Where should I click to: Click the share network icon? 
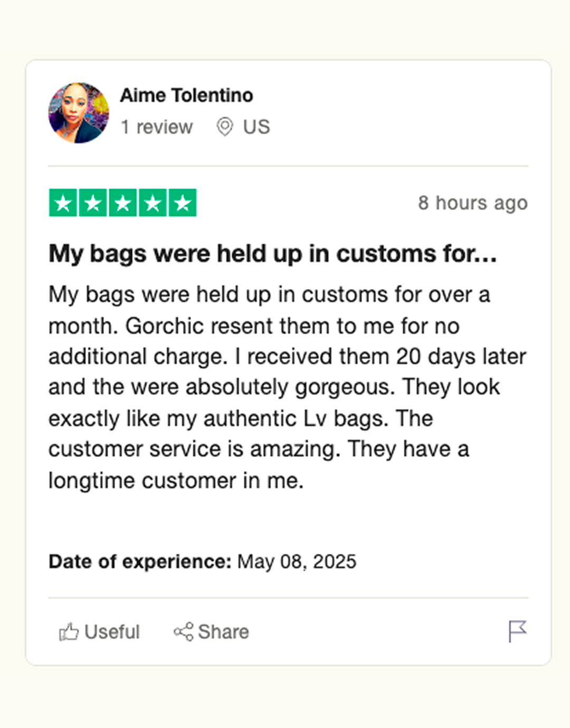[184, 631]
